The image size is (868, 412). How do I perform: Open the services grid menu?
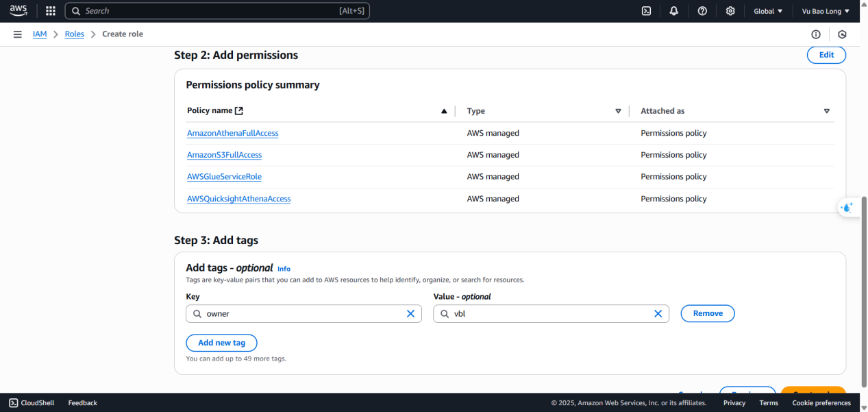tap(50, 11)
